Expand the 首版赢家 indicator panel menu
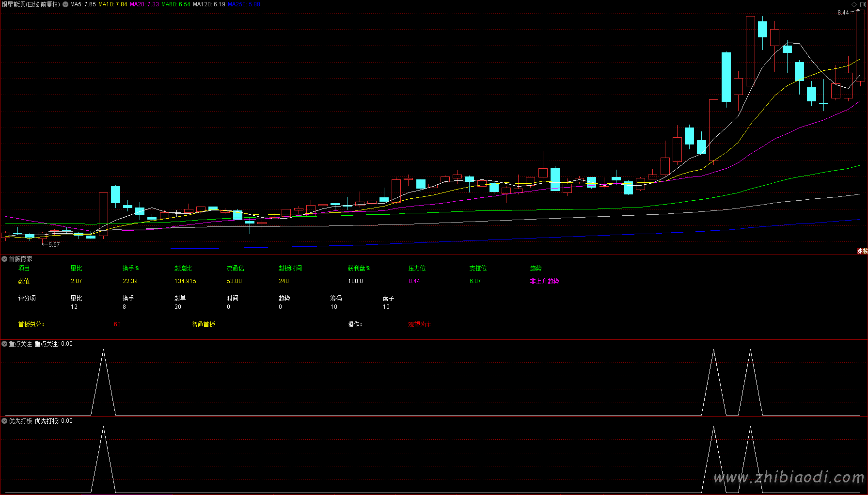The height and width of the screenshot is (495, 868). click(x=4, y=259)
